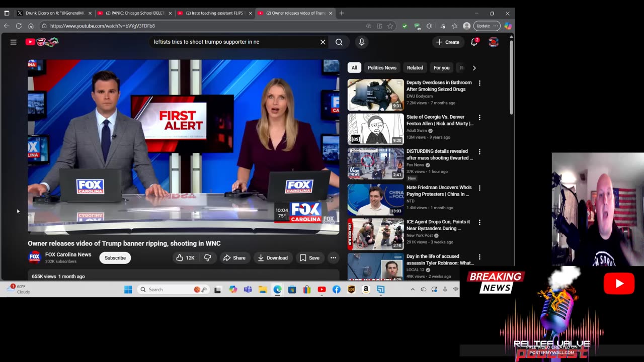Viewport: 644px width, 362px height.
Task: Open the notifications bell
Action: (x=474, y=42)
